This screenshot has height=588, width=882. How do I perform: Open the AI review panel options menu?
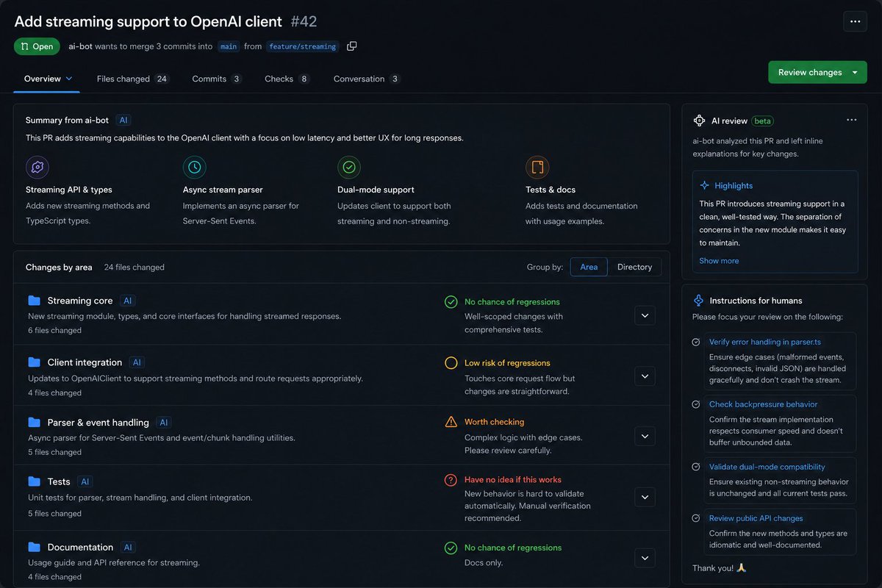[x=851, y=120]
